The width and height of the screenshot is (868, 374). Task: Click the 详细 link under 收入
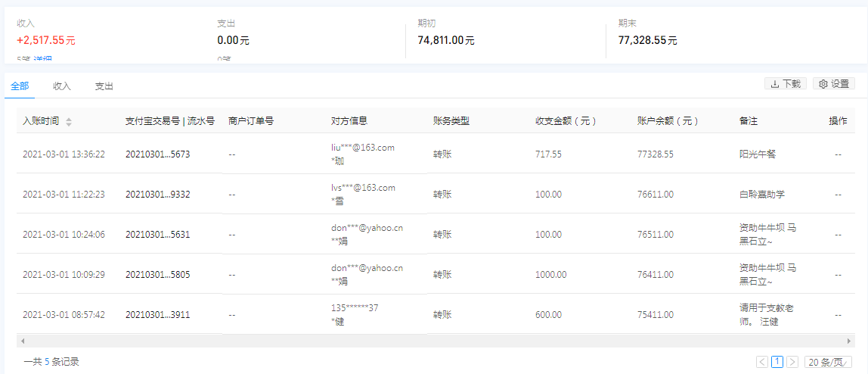click(42, 59)
